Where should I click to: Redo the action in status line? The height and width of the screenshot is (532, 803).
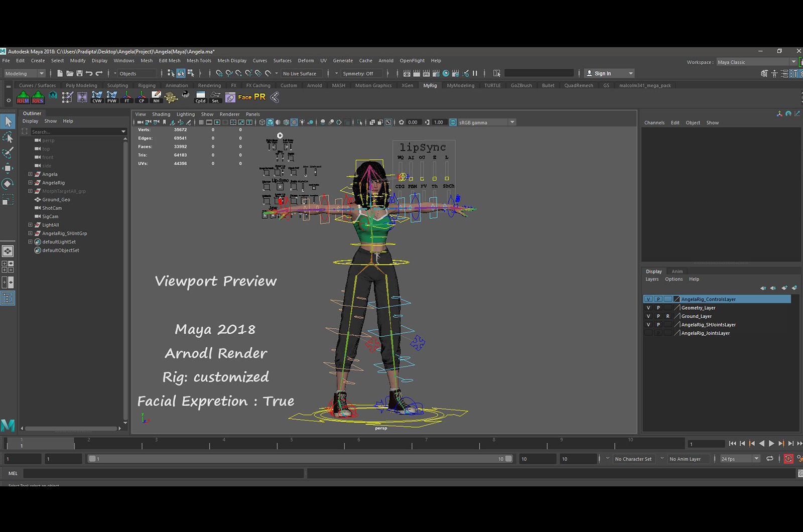[99, 73]
